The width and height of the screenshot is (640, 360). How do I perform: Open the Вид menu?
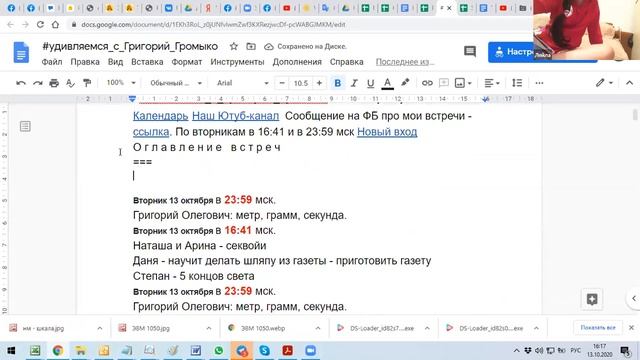(116, 62)
